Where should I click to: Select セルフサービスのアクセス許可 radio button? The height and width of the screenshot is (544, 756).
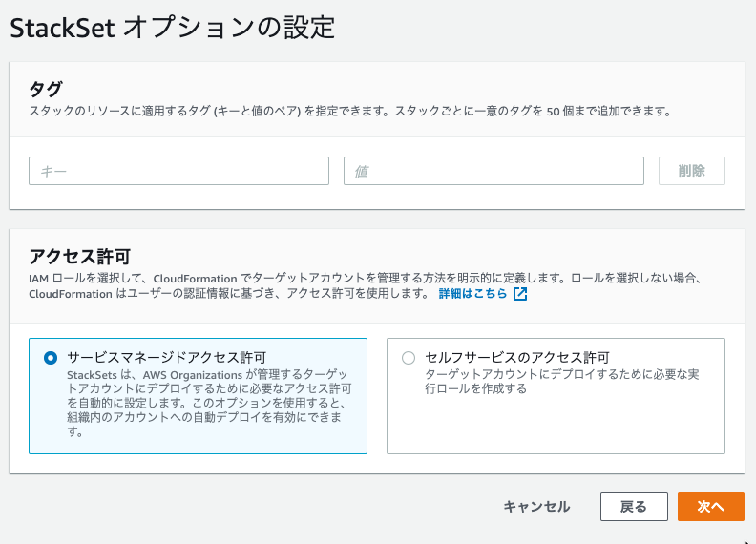click(409, 358)
